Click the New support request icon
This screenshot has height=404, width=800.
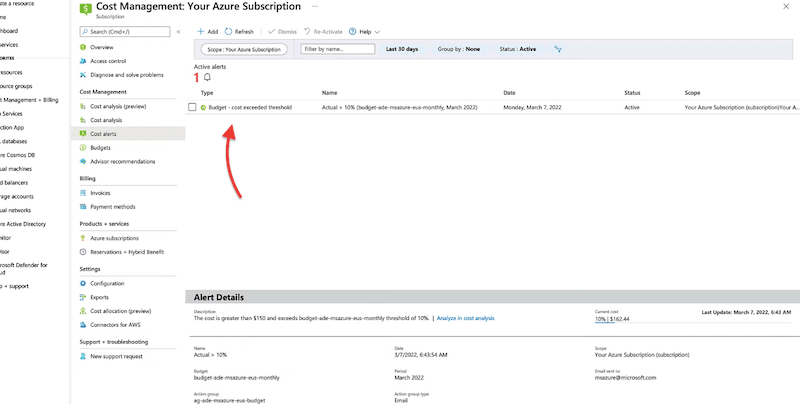click(x=83, y=357)
